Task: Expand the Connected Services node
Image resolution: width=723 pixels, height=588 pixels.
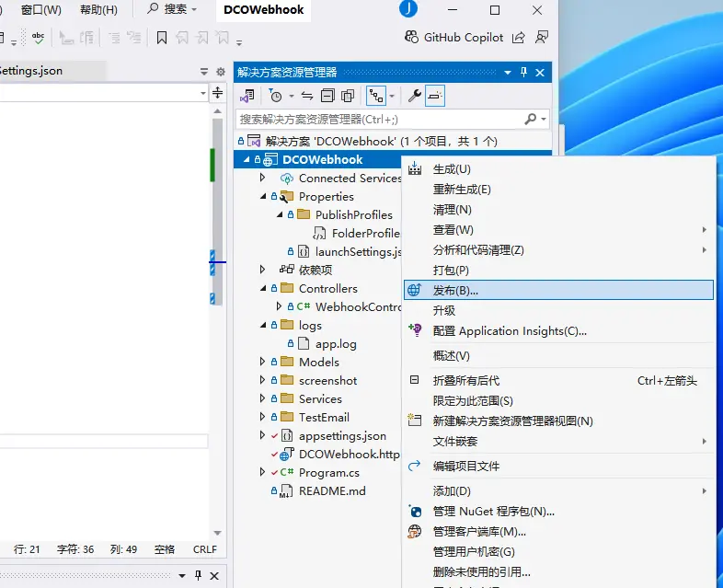Action: (x=262, y=178)
